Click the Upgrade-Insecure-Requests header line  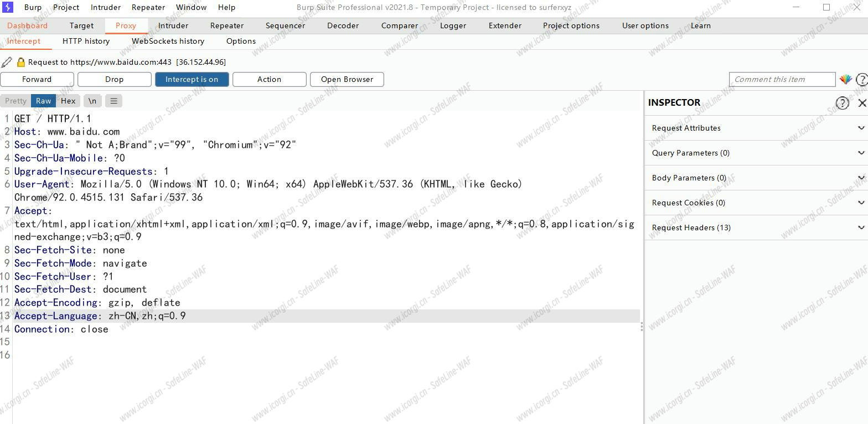click(91, 172)
